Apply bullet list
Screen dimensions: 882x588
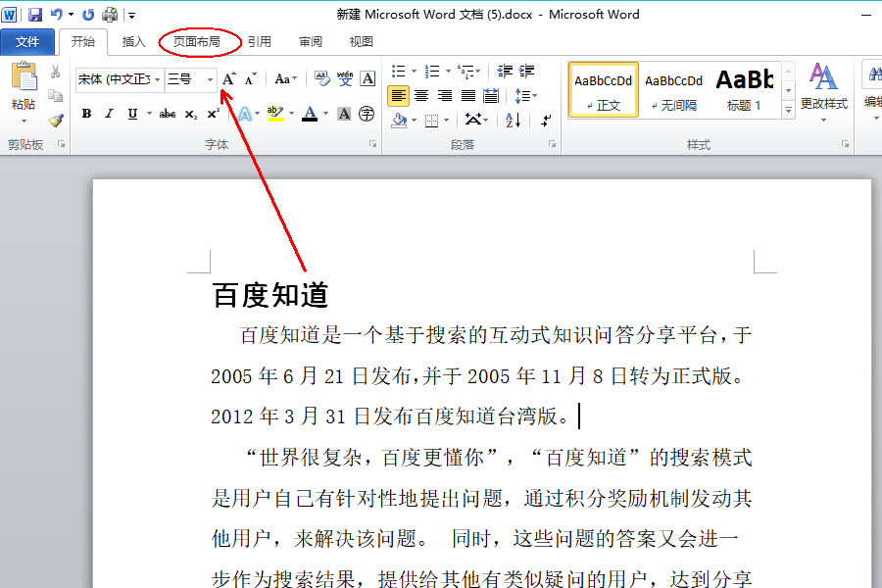(399, 72)
